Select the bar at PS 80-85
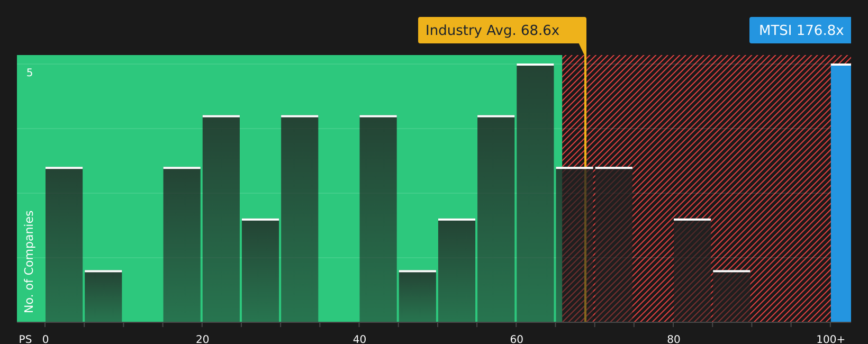 (x=692, y=270)
